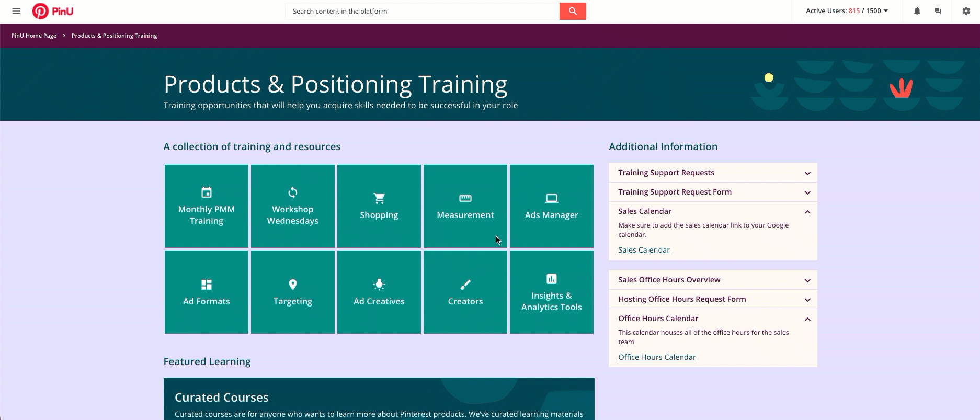Open the Monthly PMM Training tile label
The image size is (980, 420).
click(x=207, y=215)
